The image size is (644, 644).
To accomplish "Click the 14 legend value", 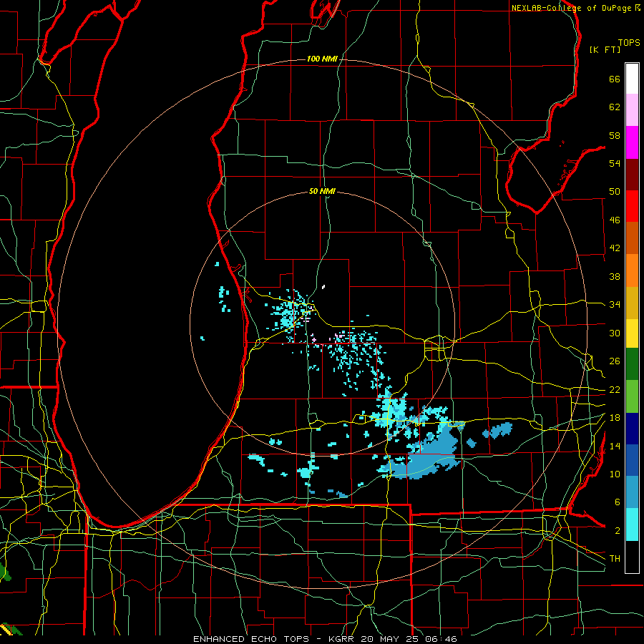I will click(615, 446).
